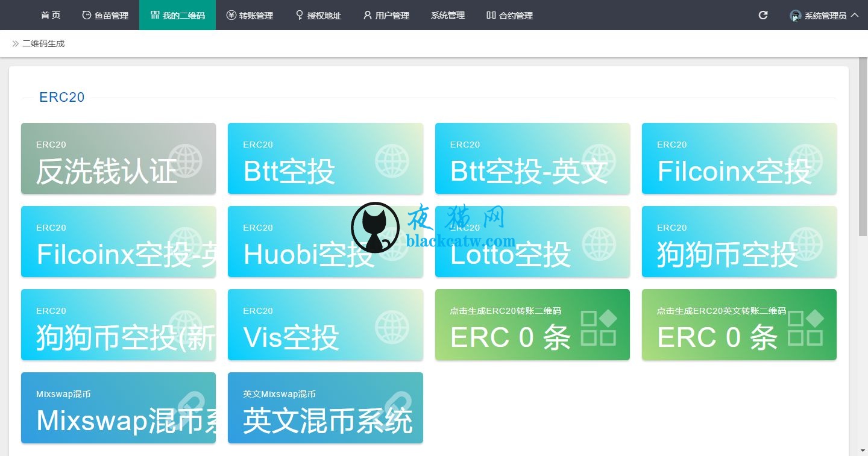Click the refresh icon in top bar
Viewport: 868px width, 456px height.
pos(763,15)
